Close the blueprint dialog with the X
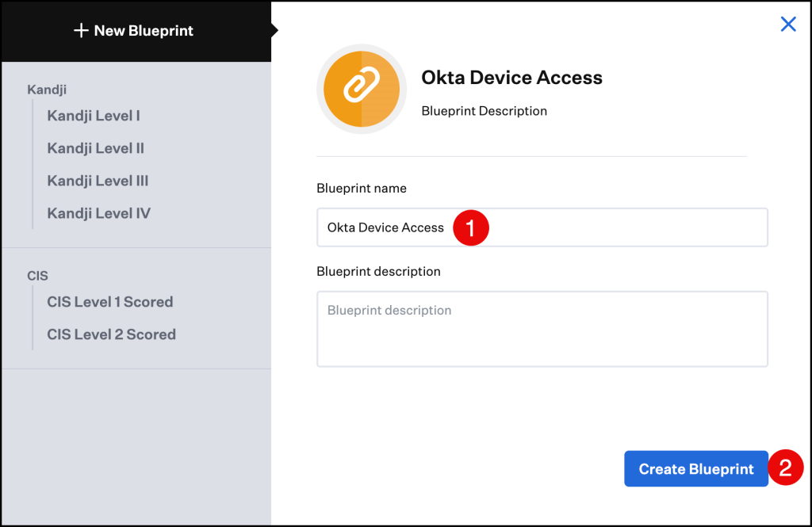Image resolution: width=812 pixels, height=527 pixels. tap(787, 25)
